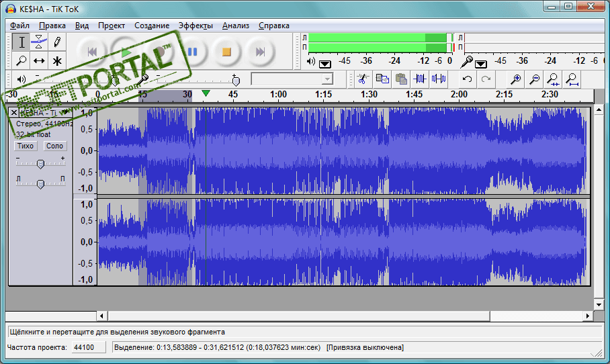Fit entire project in window icon
The height and width of the screenshot is (364, 610).
click(x=572, y=79)
